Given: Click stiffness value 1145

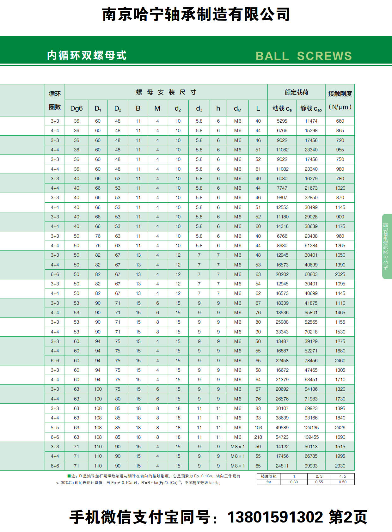Looking at the screenshot, I should [340, 207].
